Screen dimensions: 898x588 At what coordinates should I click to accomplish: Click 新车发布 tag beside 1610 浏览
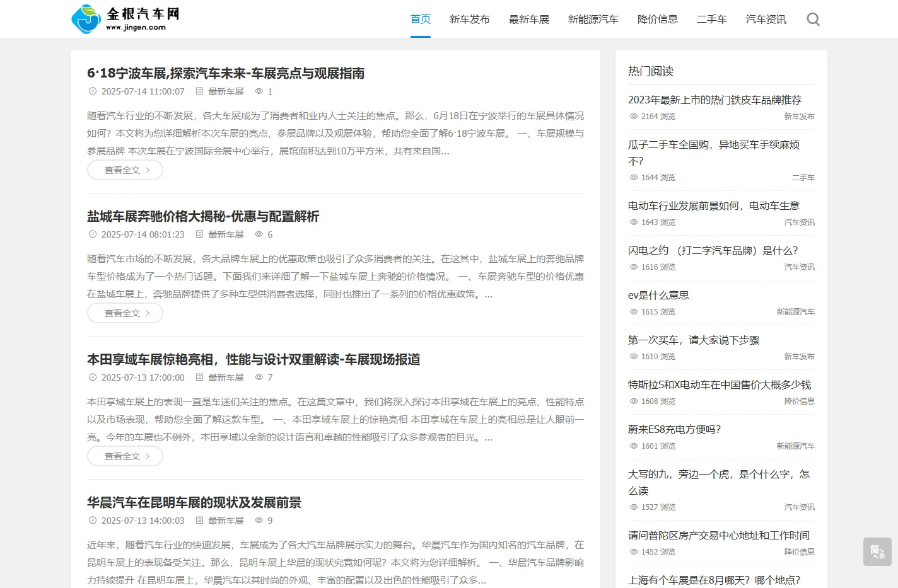[799, 357]
